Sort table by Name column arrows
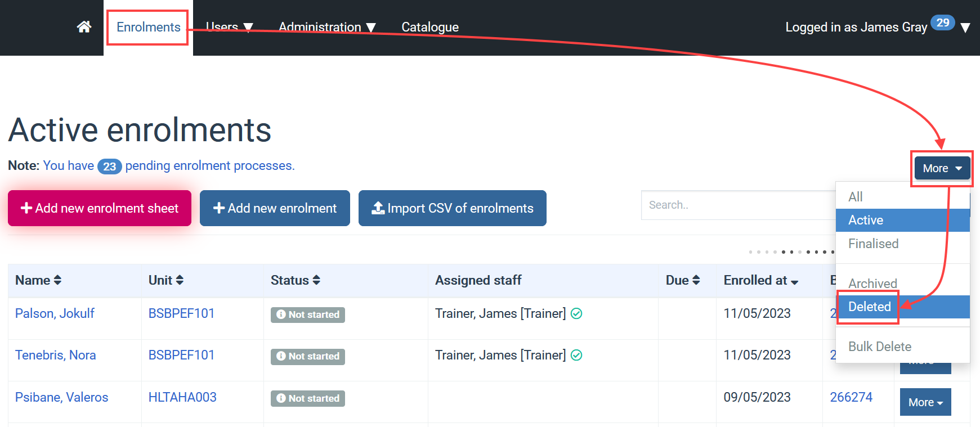The width and height of the screenshot is (980, 427). pos(57,280)
